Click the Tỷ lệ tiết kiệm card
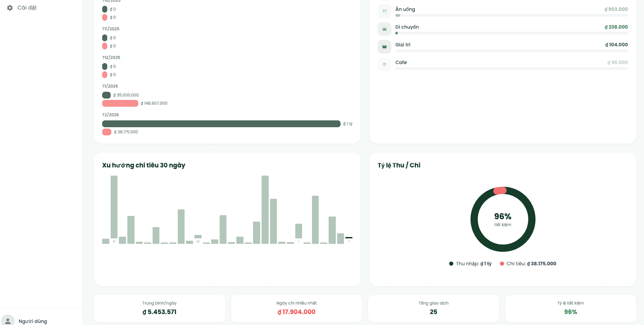 pyautogui.click(x=570, y=308)
